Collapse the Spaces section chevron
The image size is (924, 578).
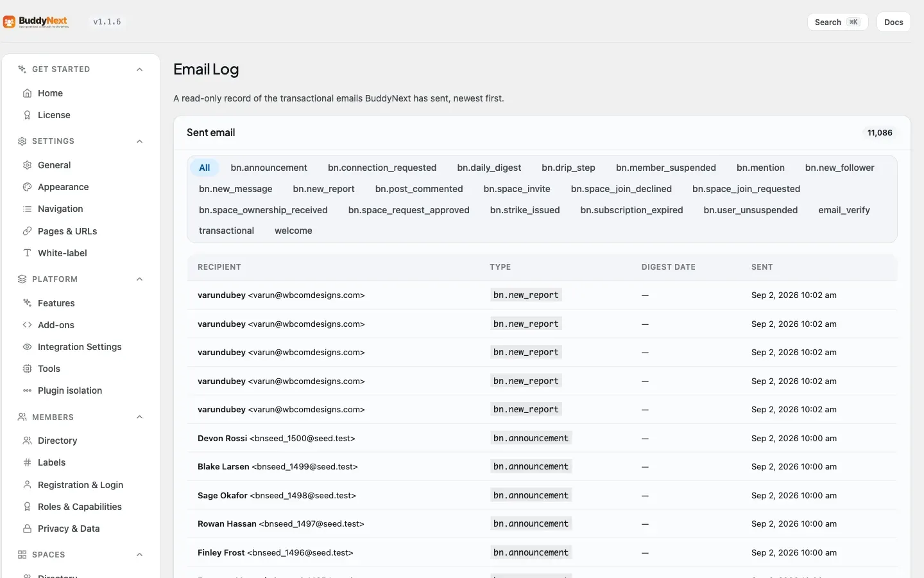click(140, 555)
